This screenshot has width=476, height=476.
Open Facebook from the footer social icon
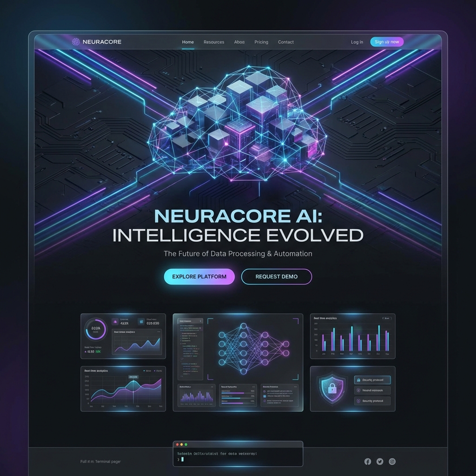click(x=367, y=462)
